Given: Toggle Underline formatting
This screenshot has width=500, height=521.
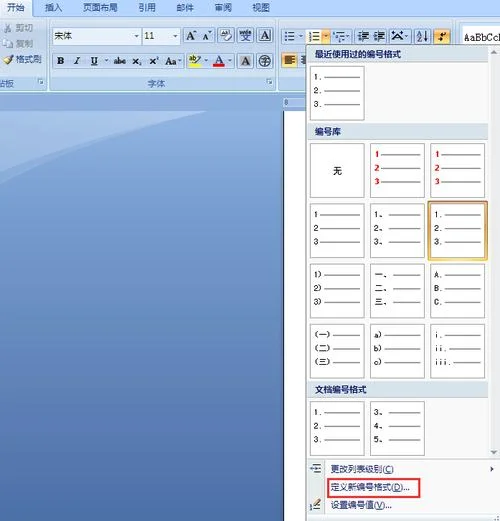Looking at the screenshot, I should point(94,61).
